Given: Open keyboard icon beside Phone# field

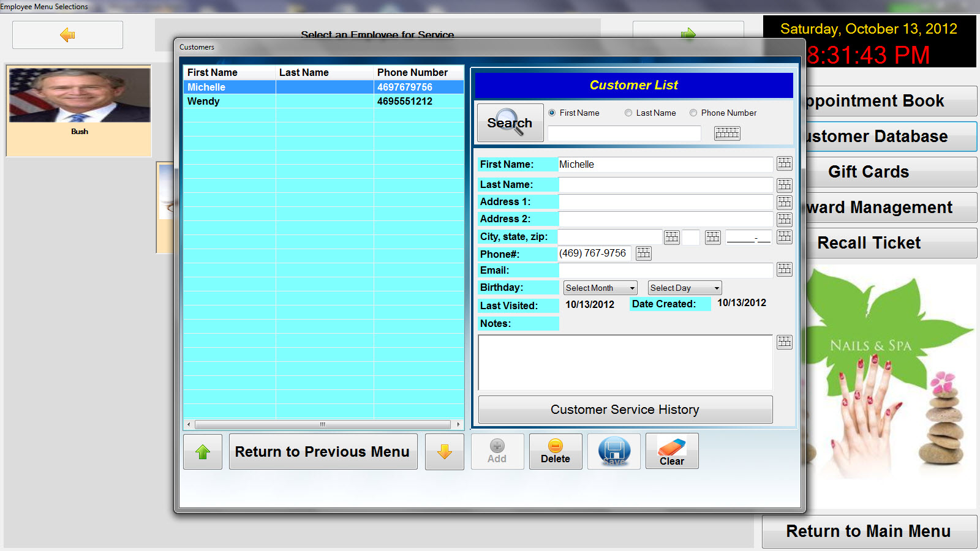Looking at the screenshot, I should [643, 253].
